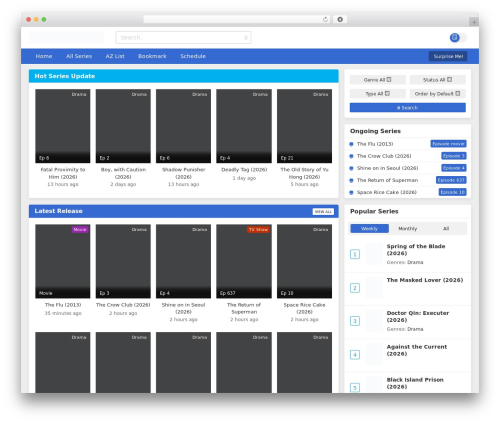Toggle the dark mode switch
The height and width of the screenshot is (423, 500).
458,38
